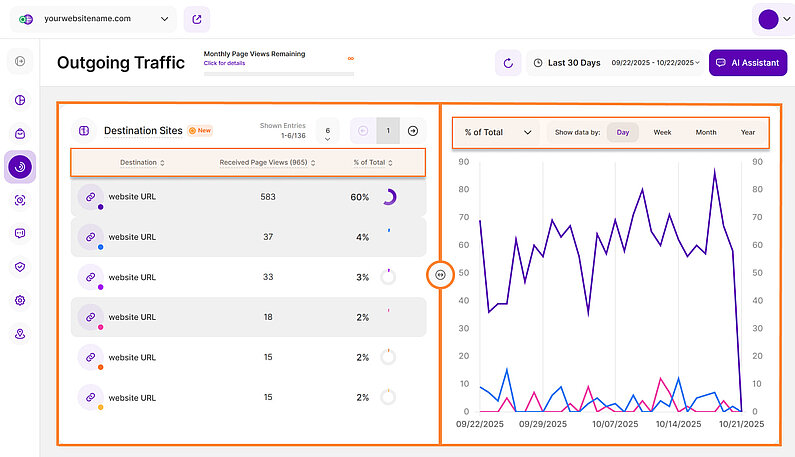Go to next page of destination sites

click(x=412, y=131)
